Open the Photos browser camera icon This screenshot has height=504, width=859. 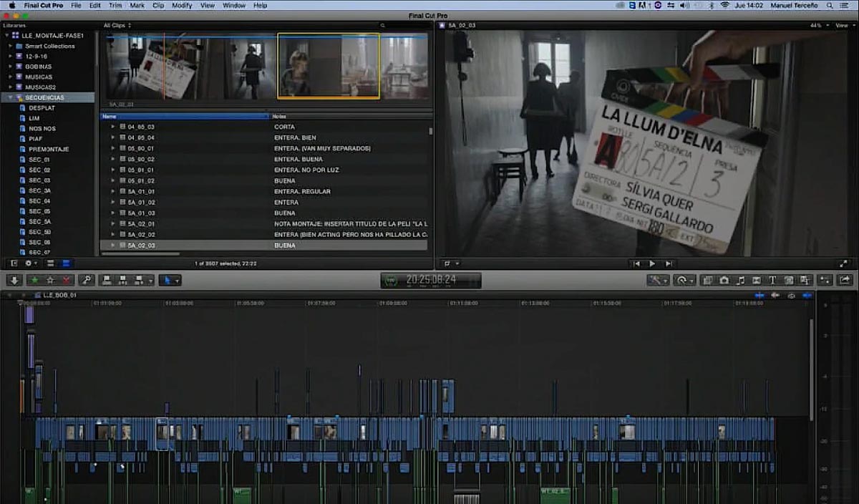pyautogui.click(x=724, y=280)
